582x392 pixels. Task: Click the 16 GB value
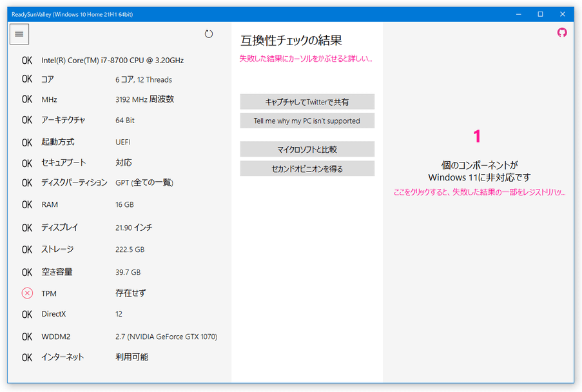[125, 204]
